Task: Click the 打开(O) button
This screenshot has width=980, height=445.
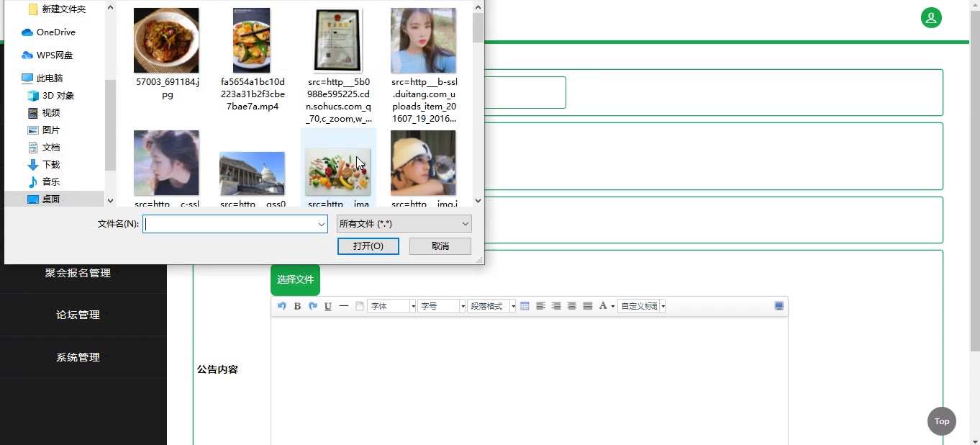Action: click(368, 246)
